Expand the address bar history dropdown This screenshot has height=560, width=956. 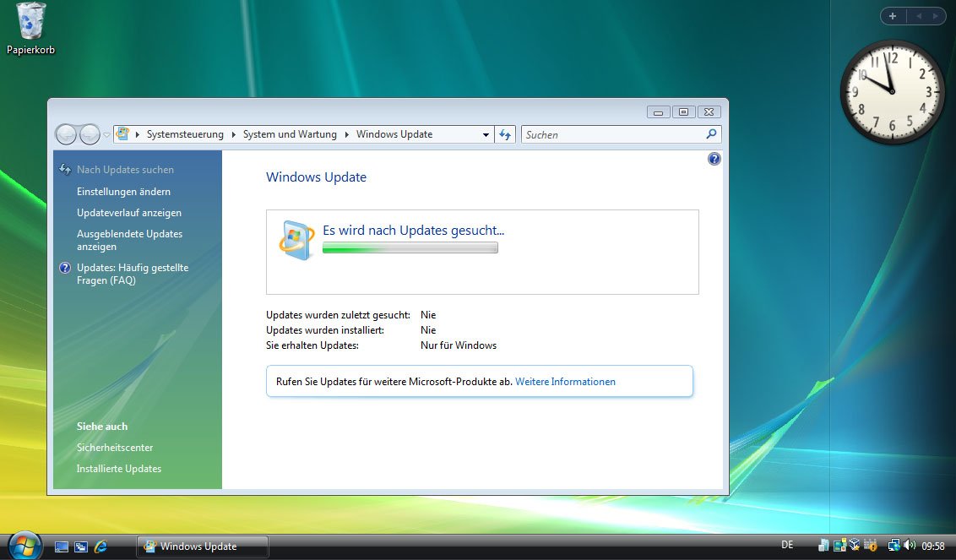486,134
